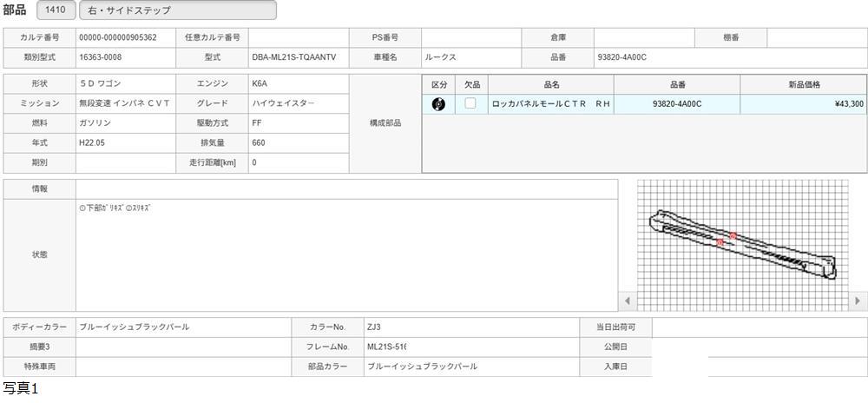Click the left scroll arrow below the part diagram
The height and width of the screenshot is (403, 868).
point(629,301)
